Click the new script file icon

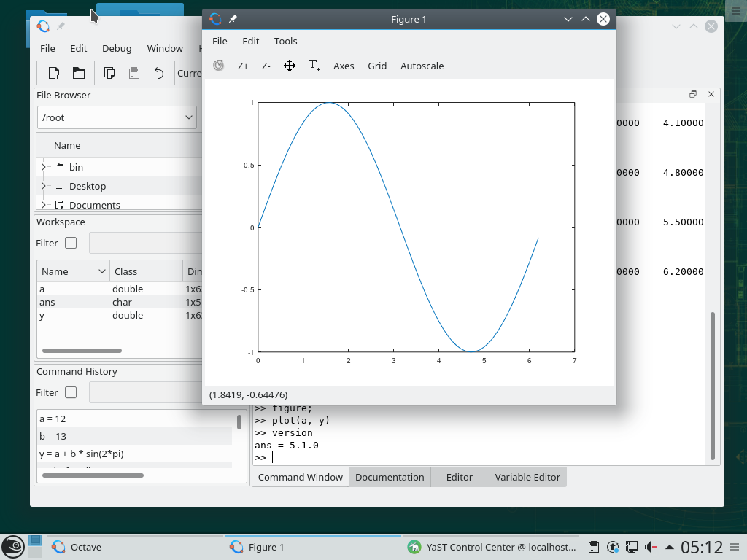coord(54,73)
